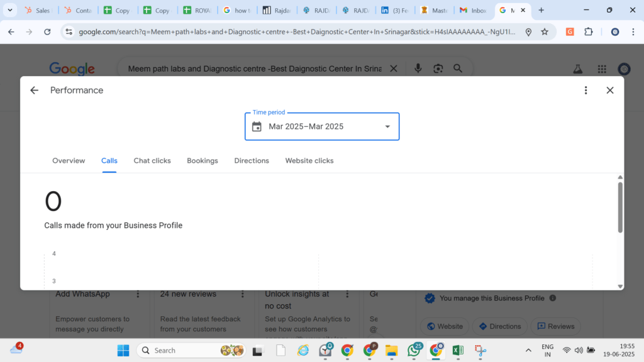Open Performance panel three-dot menu
The image size is (644, 362).
(586, 90)
